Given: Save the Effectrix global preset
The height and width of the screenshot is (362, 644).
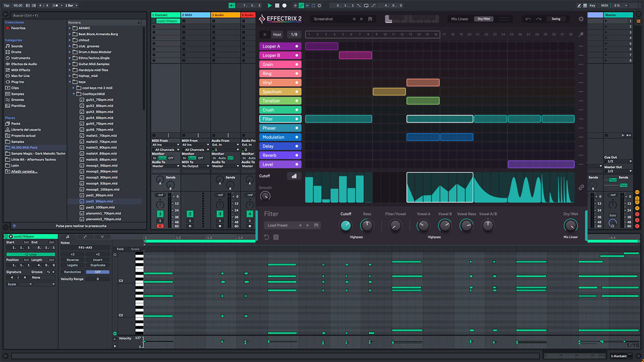Looking at the screenshot, I should tap(370, 19).
